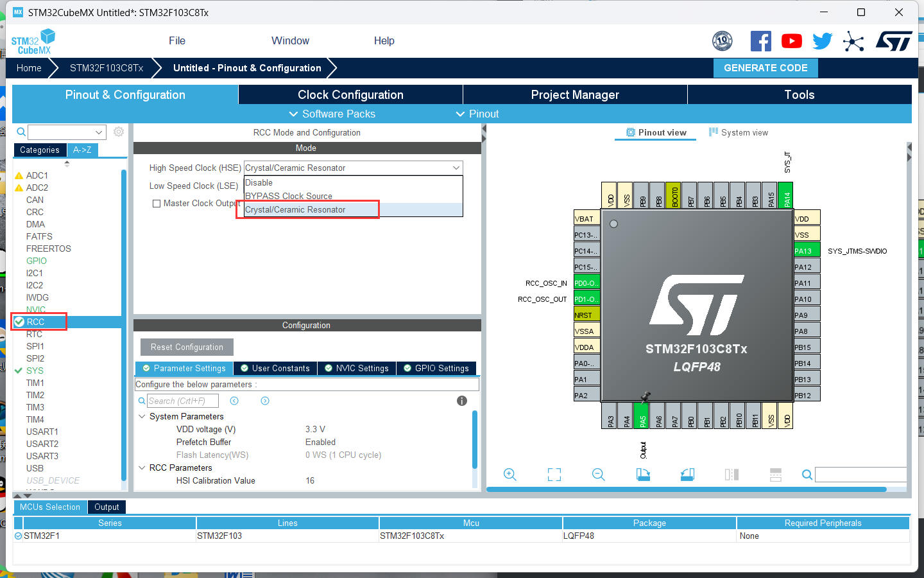Click the horizontal flip pinout icon
The image size is (924, 578).
click(732, 475)
